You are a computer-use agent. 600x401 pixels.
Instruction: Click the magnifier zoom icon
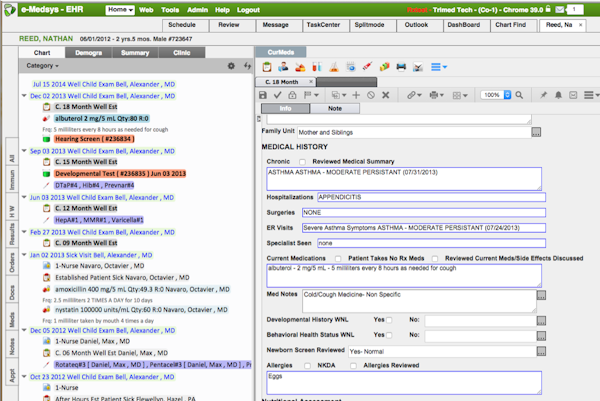[519, 95]
